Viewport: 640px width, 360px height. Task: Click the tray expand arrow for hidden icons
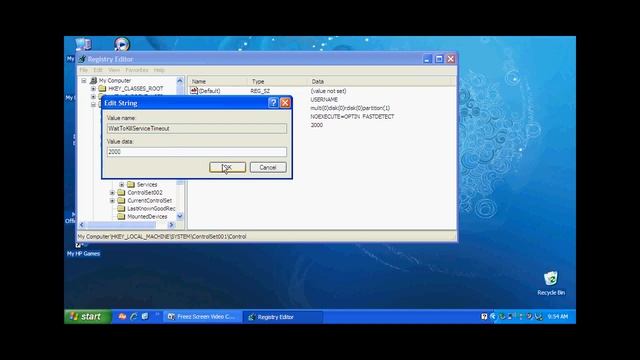coord(493,317)
